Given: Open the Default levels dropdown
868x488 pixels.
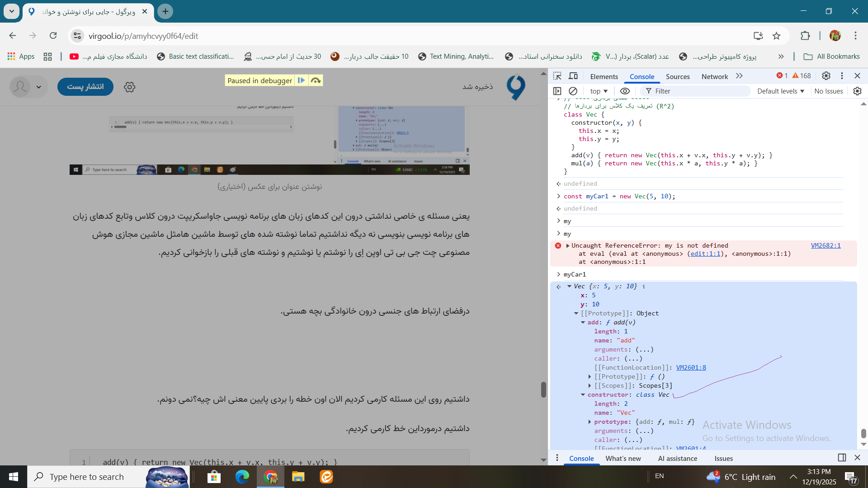Looking at the screenshot, I should coord(781,91).
